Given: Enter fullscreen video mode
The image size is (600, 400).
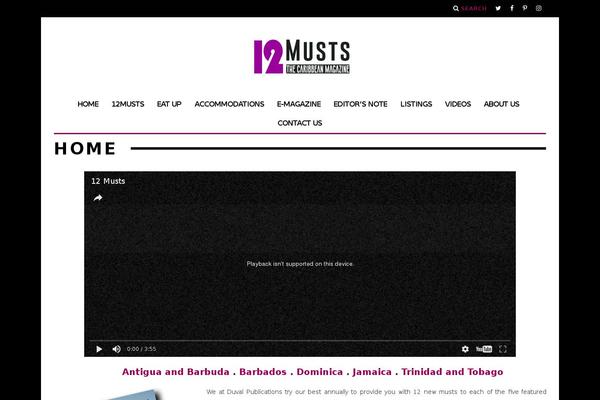Looking at the screenshot, I should click(503, 349).
